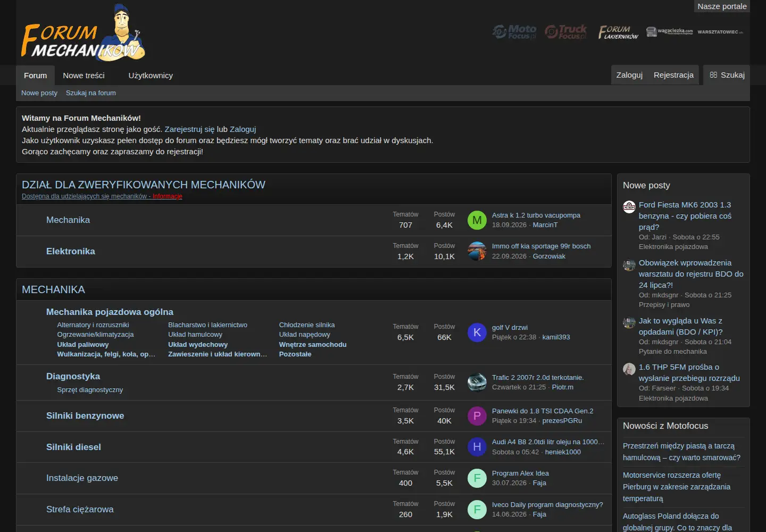Visit the TruckFocus portal logo

point(566,32)
